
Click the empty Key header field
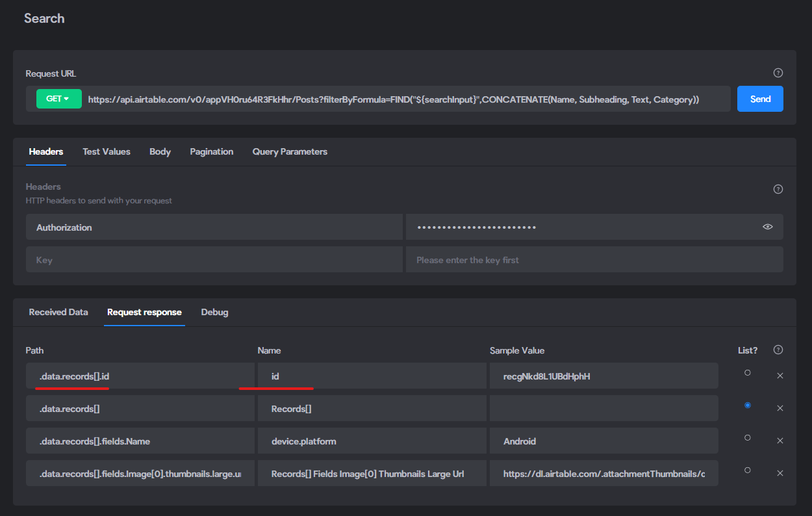click(214, 259)
